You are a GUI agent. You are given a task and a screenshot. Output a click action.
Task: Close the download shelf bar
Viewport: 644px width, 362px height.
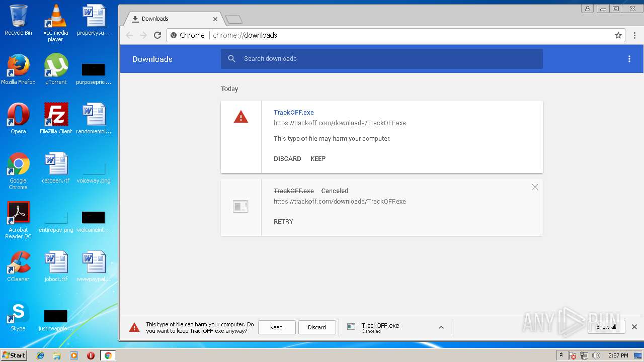point(634,327)
